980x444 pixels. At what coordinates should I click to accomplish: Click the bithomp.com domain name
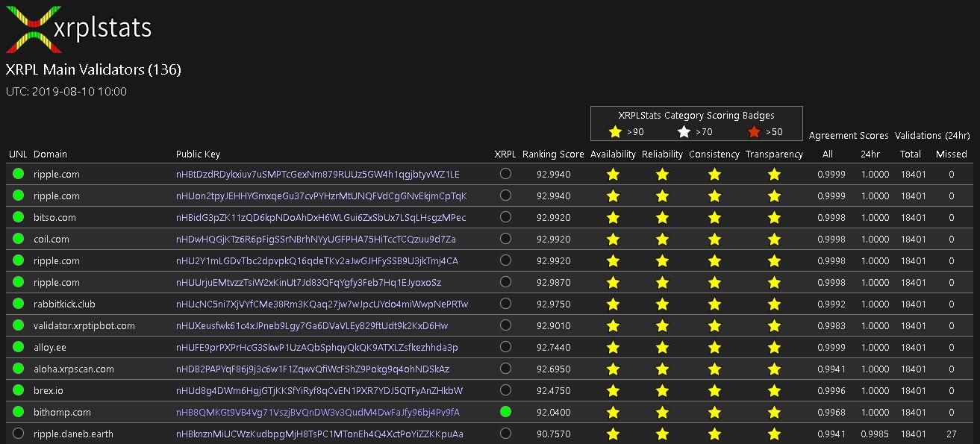(x=62, y=413)
